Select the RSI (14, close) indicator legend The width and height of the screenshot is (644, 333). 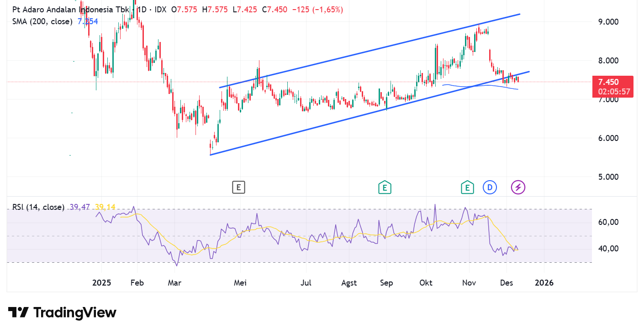[x=38, y=207]
